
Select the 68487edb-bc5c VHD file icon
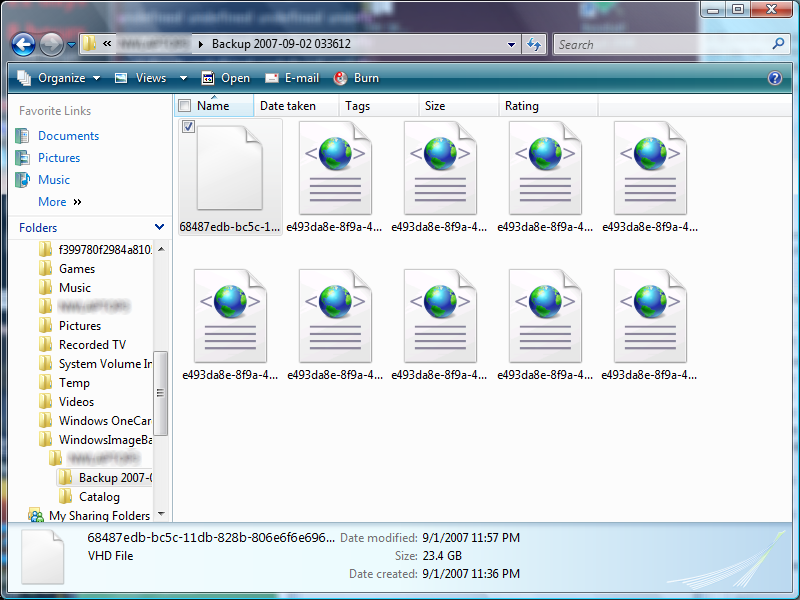tap(229, 167)
